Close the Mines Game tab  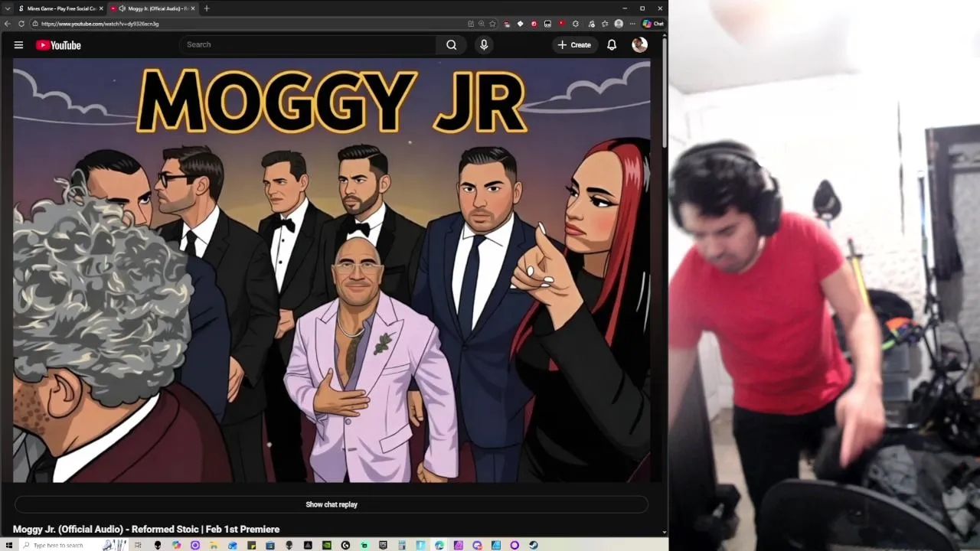pyautogui.click(x=101, y=8)
